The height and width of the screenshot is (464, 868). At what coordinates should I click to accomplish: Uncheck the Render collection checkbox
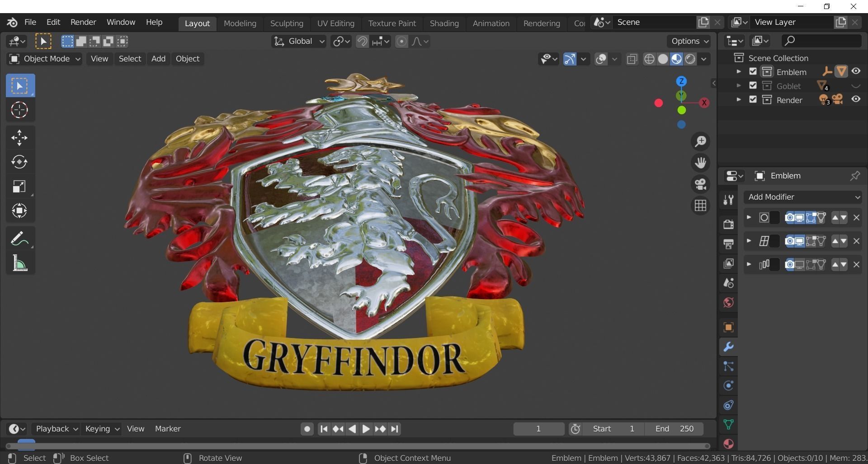pos(753,99)
